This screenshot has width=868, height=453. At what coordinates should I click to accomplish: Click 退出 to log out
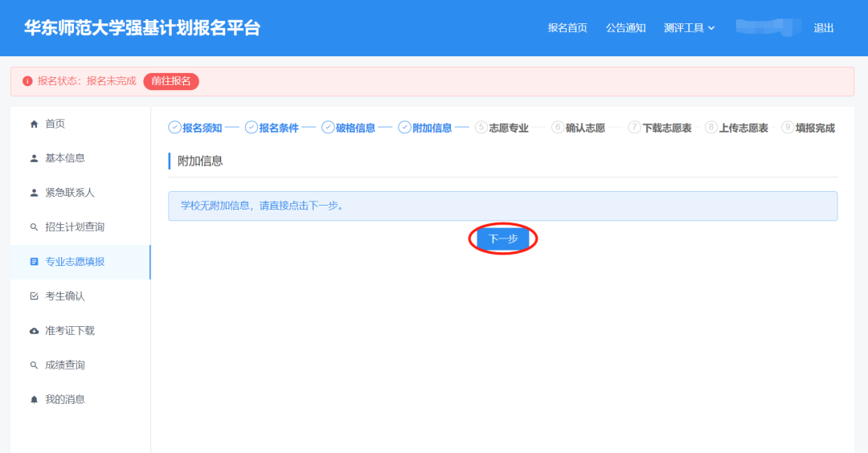tap(824, 28)
